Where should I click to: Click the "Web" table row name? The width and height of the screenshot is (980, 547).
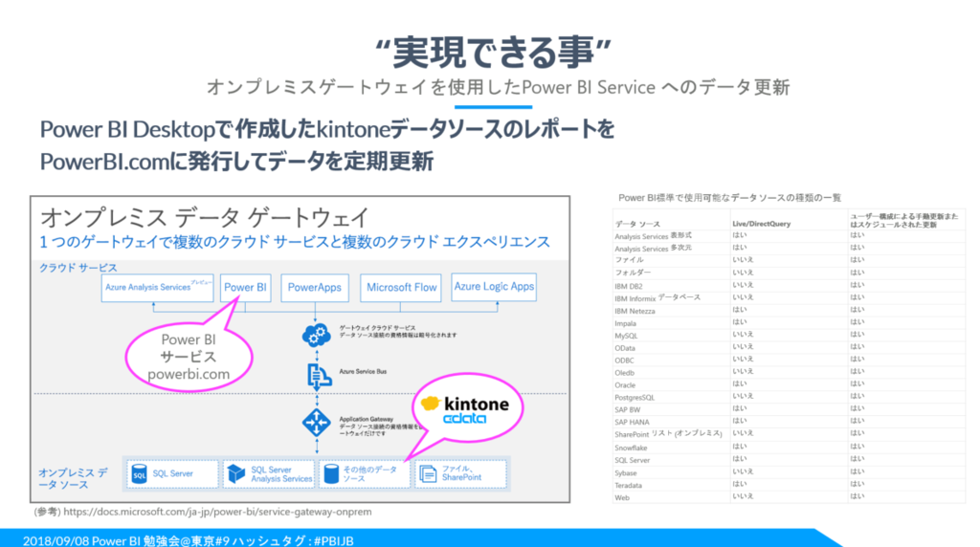[622, 497]
